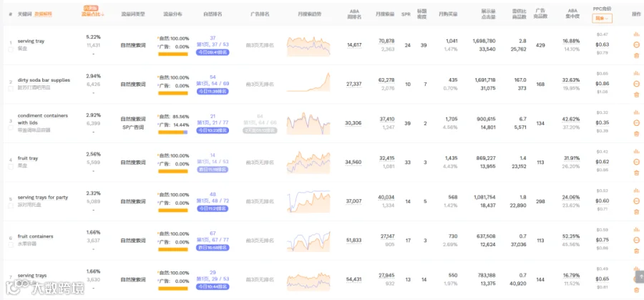The width and height of the screenshot is (644, 300).
Task: Select checkbox beside fruit tray keyword
Action: (x=11, y=167)
